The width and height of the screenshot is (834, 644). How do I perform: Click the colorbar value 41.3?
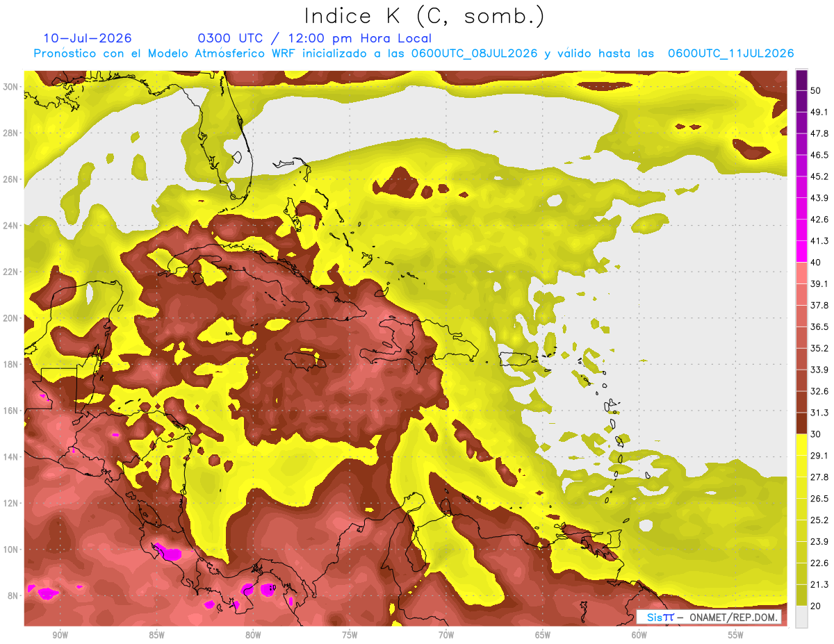click(819, 241)
